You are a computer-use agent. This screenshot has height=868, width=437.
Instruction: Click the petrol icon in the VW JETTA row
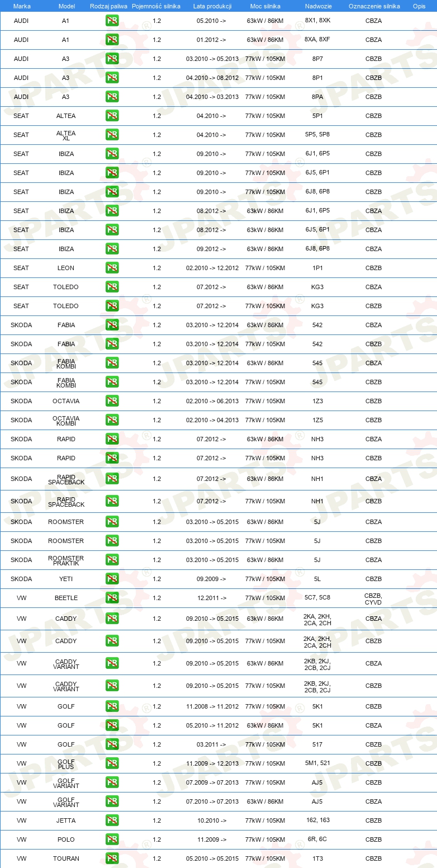pyautogui.click(x=112, y=820)
